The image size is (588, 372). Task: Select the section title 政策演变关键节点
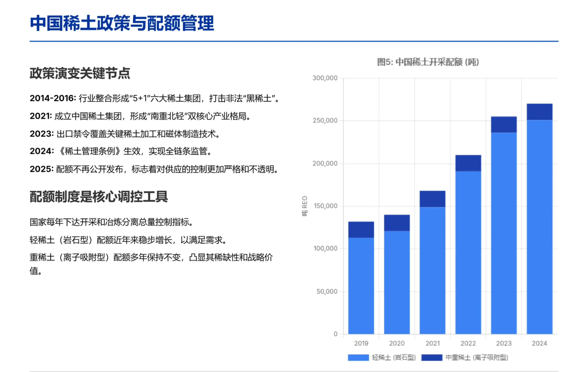pyautogui.click(x=80, y=73)
